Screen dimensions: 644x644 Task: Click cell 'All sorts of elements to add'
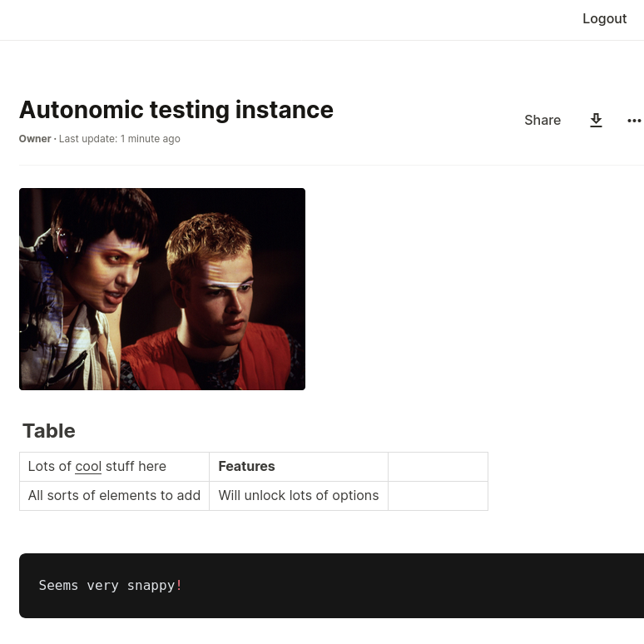pos(114,496)
